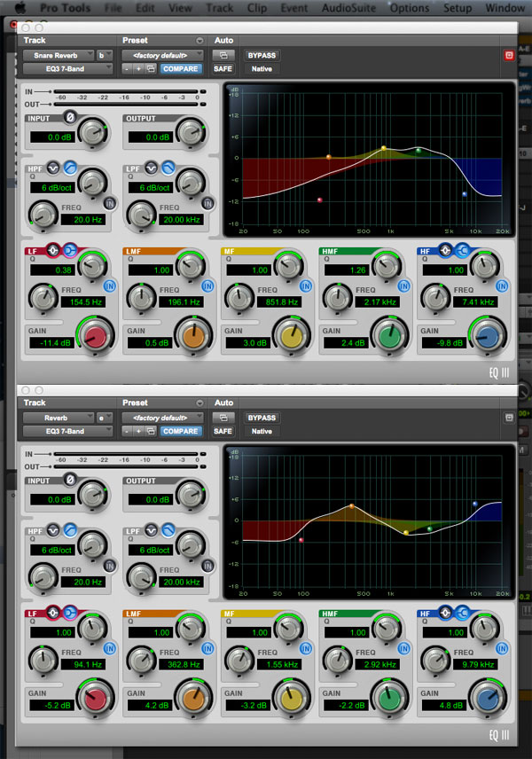Screen dimensions: 532x759
Task: Click BYPASS in Snare Reverb window
Action: point(262,55)
